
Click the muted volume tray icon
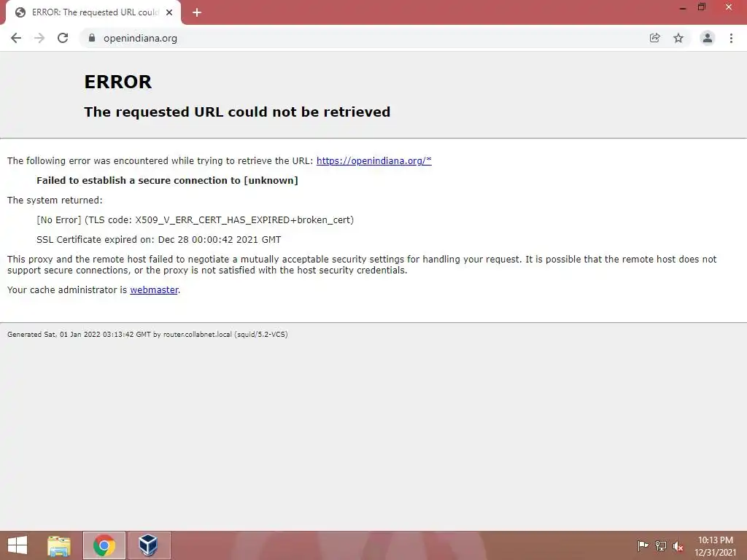(678, 546)
